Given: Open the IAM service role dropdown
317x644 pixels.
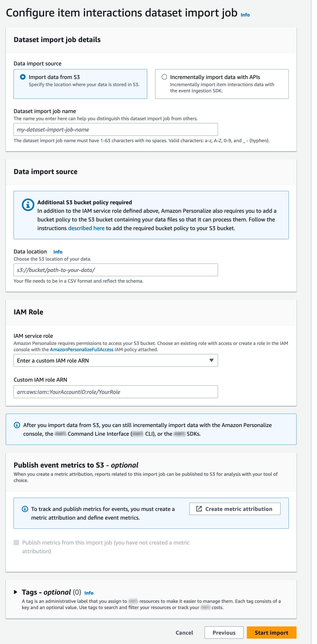Looking at the screenshot, I should tap(115, 360).
